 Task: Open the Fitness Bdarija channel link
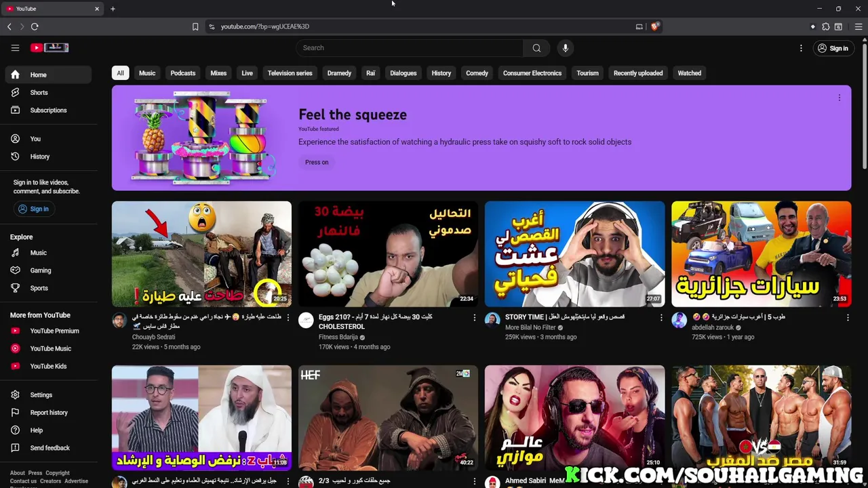338,337
